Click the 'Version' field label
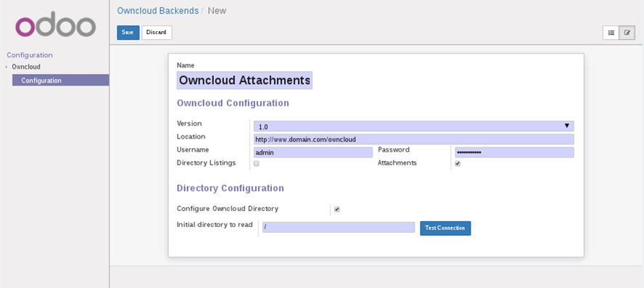Screen dimensions: 644x288 [189, 123]
